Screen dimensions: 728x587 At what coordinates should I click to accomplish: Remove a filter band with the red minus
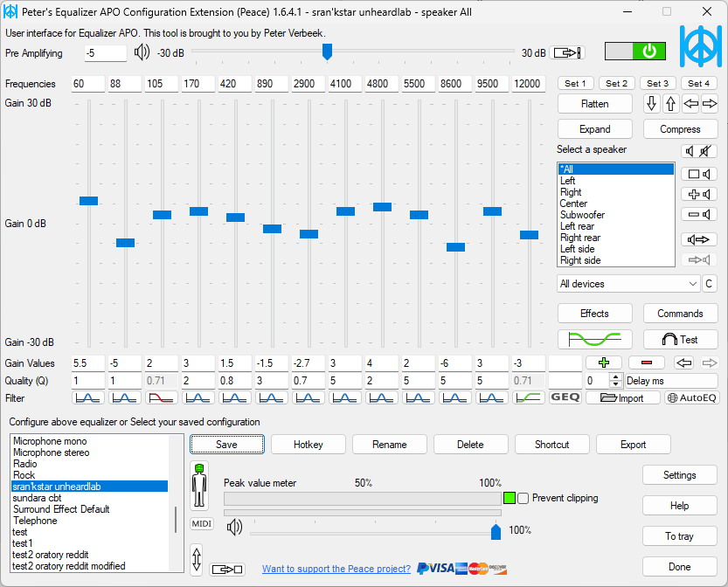(x=647, y=363)
